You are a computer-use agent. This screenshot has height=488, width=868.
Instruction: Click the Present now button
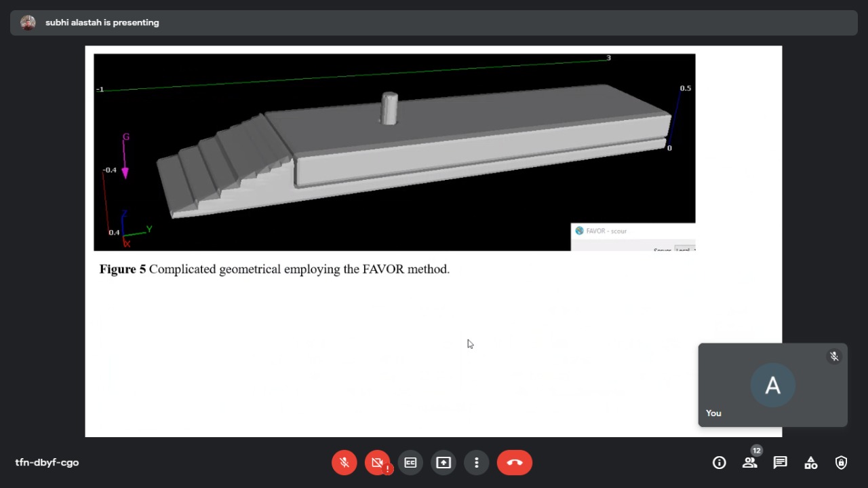point(443,462)
